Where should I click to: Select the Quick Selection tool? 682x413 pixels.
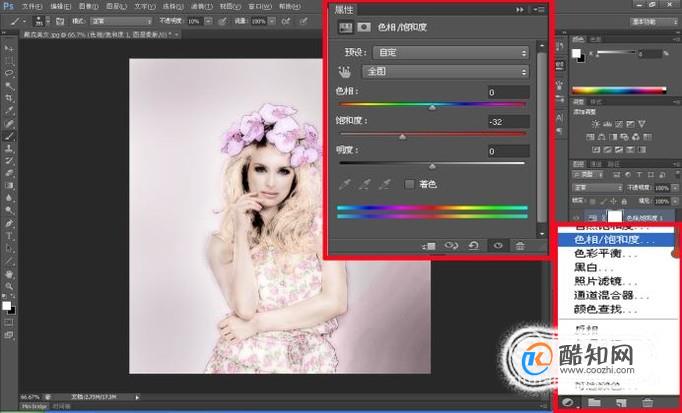[9, 86]
